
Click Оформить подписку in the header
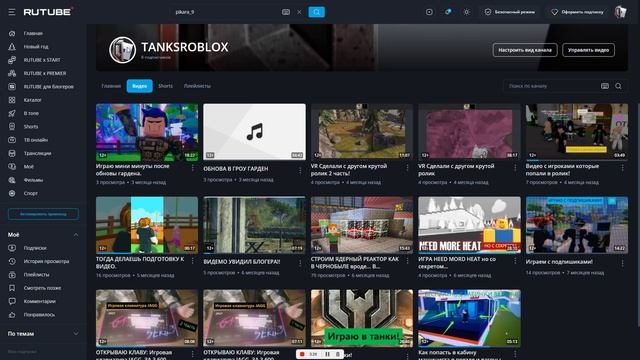click(578, 12)
